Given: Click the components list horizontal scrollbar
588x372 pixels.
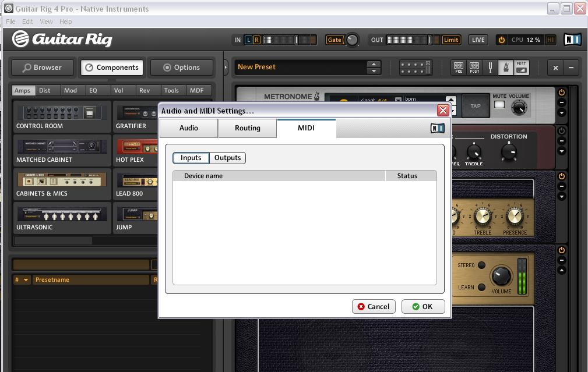Looking at the screenshot, I should 53,240.
